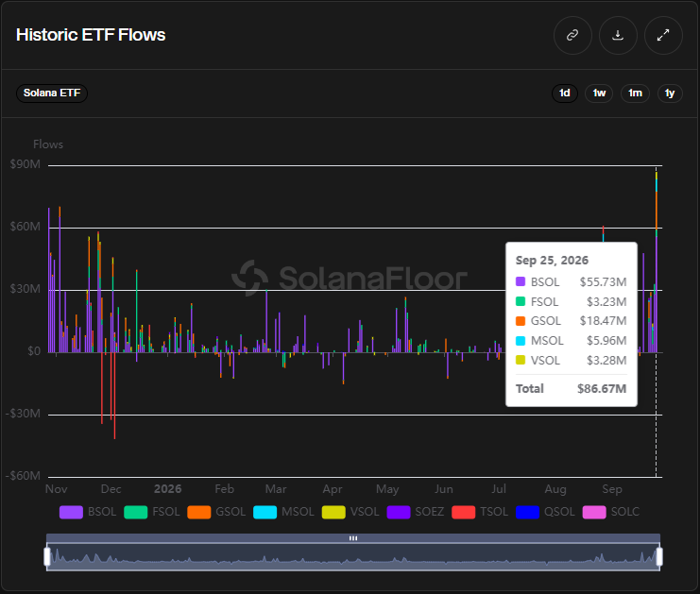Download the chart data
This screenshot has height=594, width=700.
click(618, 35)
